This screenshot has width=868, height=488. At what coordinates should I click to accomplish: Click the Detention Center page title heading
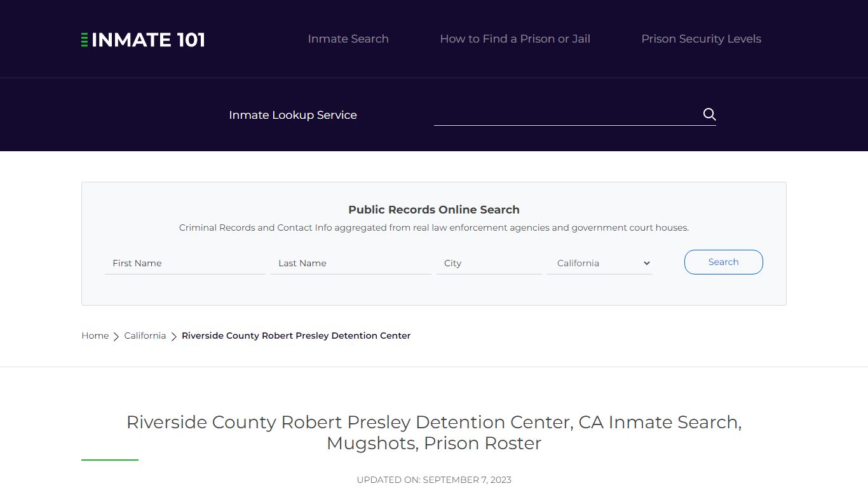(x=434, y=433)
